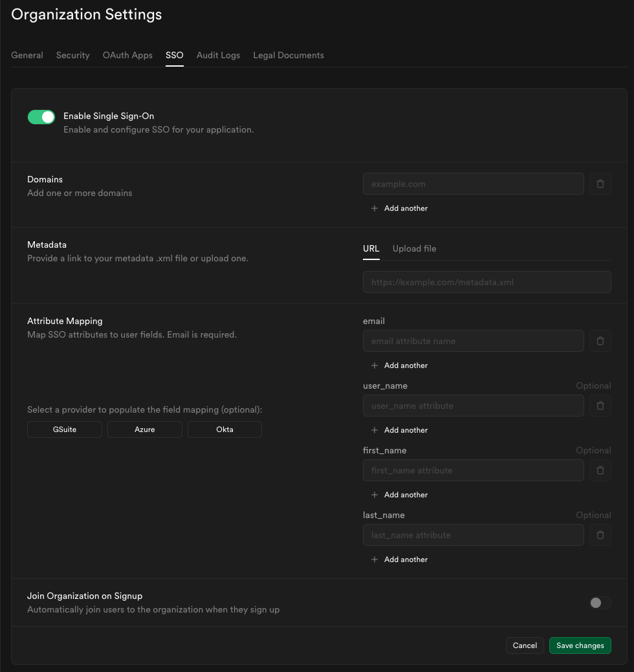This screenshot has width=634, height=672.
Task: Choose Okta as the mapping provider
Action: click(224, 429)
